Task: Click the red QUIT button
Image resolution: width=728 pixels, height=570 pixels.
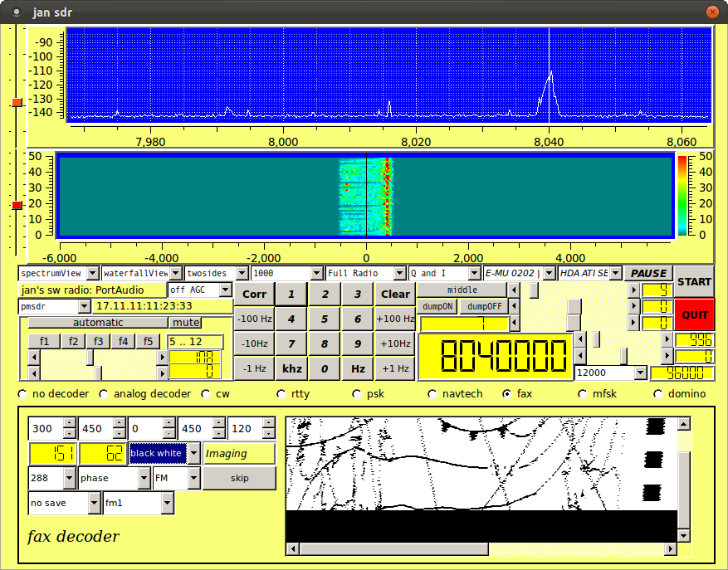Action: (x=694, y=314)
